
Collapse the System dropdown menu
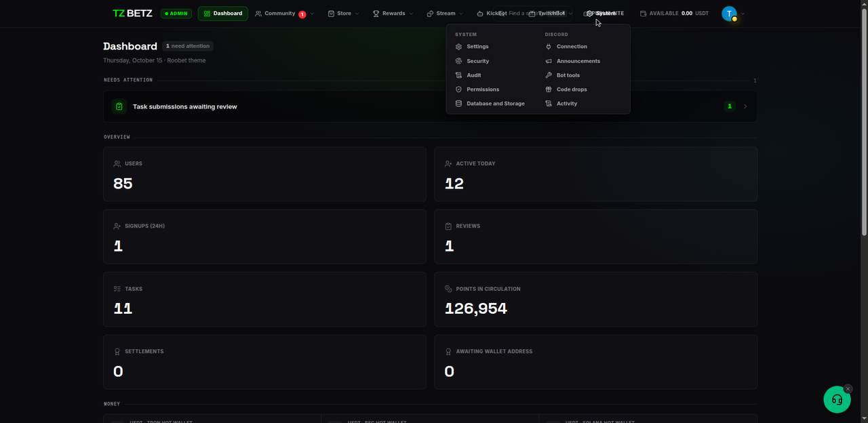(x=601, y=14)
